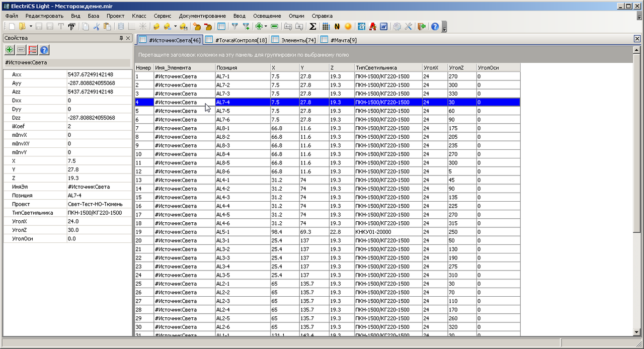Screen dimensions: 644x349
Task: Click the red list icon in the Свойства panel
Action: click(33, 50)
